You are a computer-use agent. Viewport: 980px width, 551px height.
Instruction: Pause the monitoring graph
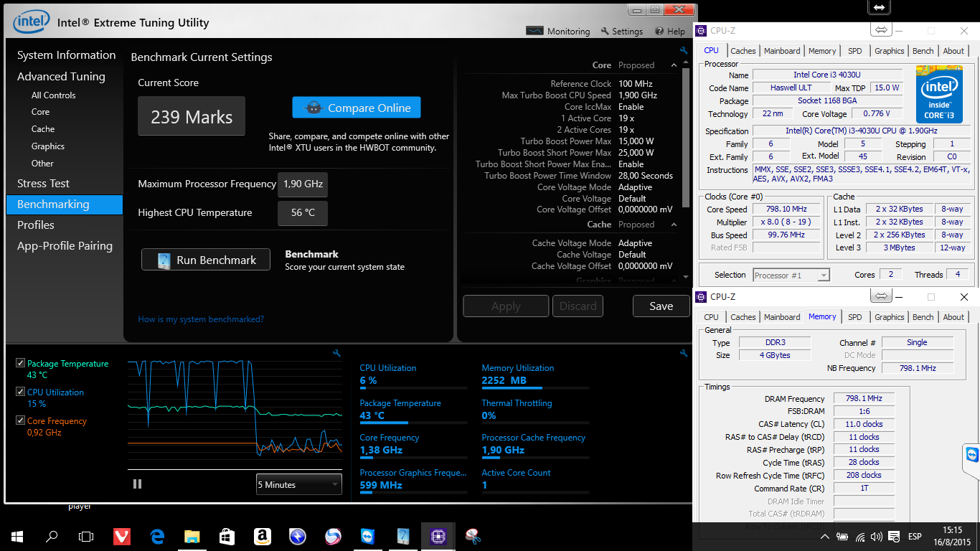[x=137, y=484]
